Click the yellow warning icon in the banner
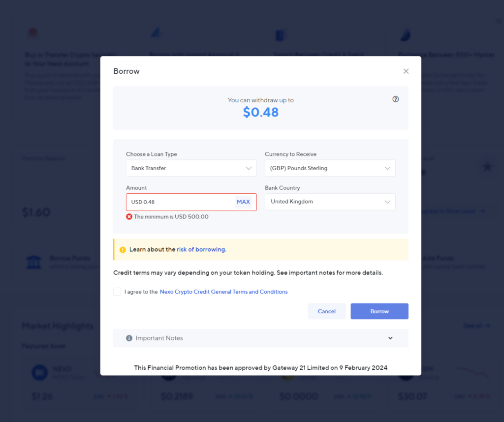 point(123,249)
